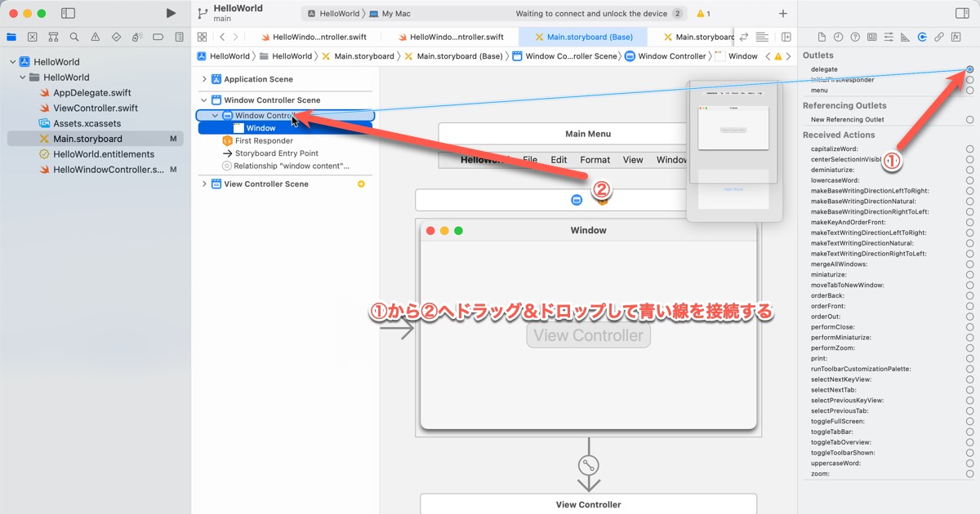Hide the navigator sidebar
The height and width of the screenshot is (514, 980).
click(69, 13)
